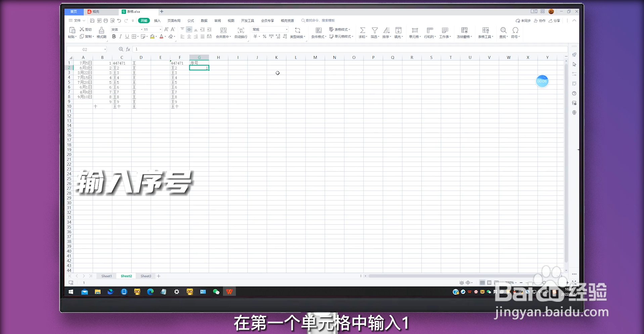Toggle bold formatting on
The image size is (644, 334).
(x=113, y=37)
